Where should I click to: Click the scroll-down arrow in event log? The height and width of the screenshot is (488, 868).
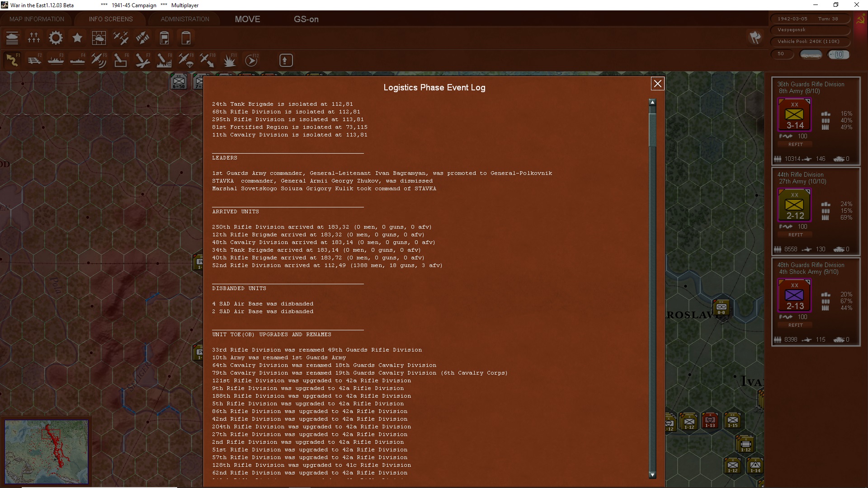[652, 475]
